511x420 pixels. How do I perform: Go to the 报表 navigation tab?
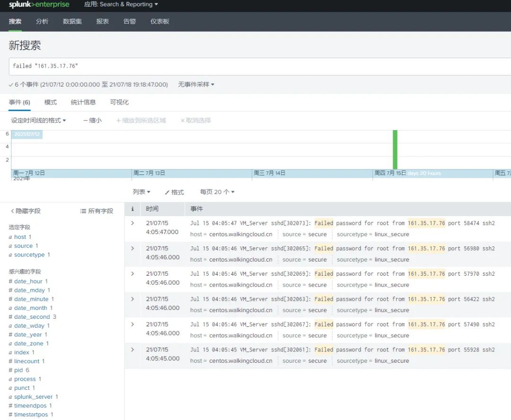(102, 21)
